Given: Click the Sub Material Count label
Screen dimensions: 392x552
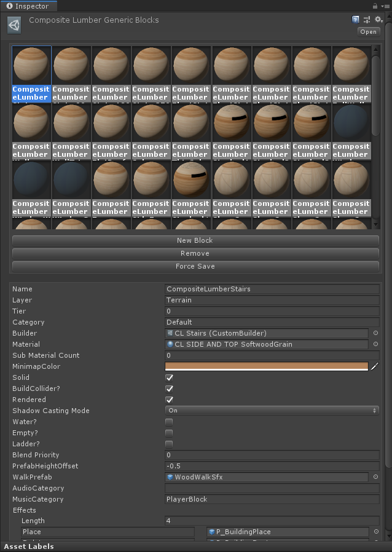Looking at the screenshot, I should [46, 355].
